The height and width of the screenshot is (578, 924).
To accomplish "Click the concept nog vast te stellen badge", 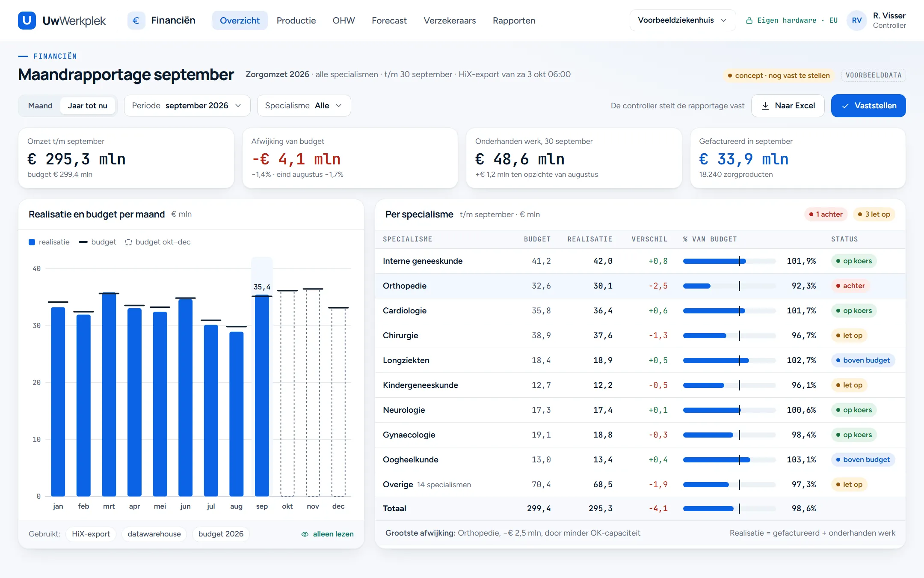I will point(779,75).
